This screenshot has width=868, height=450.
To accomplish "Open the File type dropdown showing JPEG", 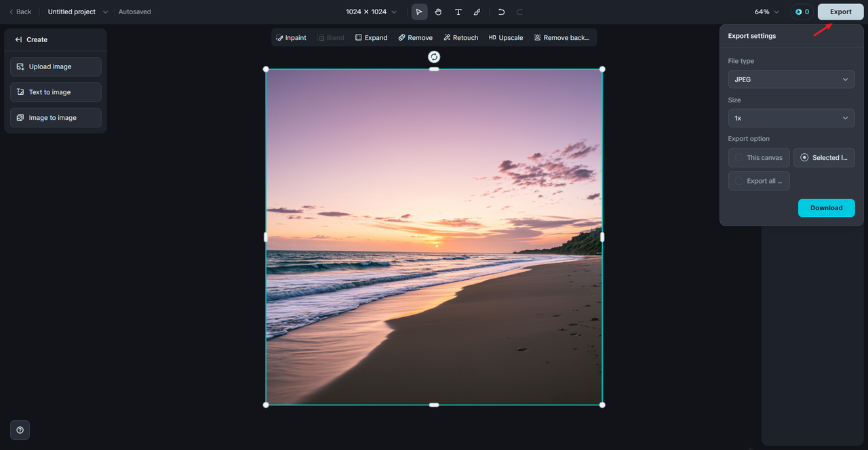I will coord(791,79).
